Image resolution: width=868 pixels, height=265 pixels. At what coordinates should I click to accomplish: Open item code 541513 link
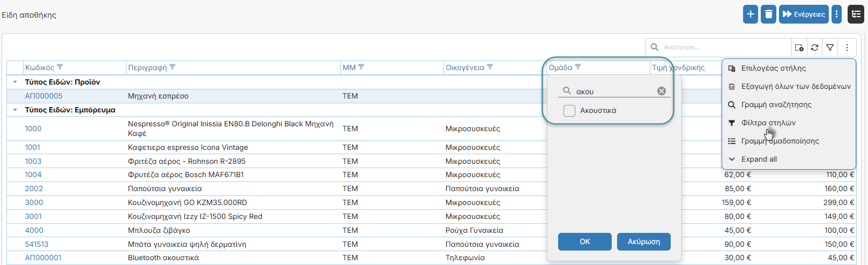36,244
